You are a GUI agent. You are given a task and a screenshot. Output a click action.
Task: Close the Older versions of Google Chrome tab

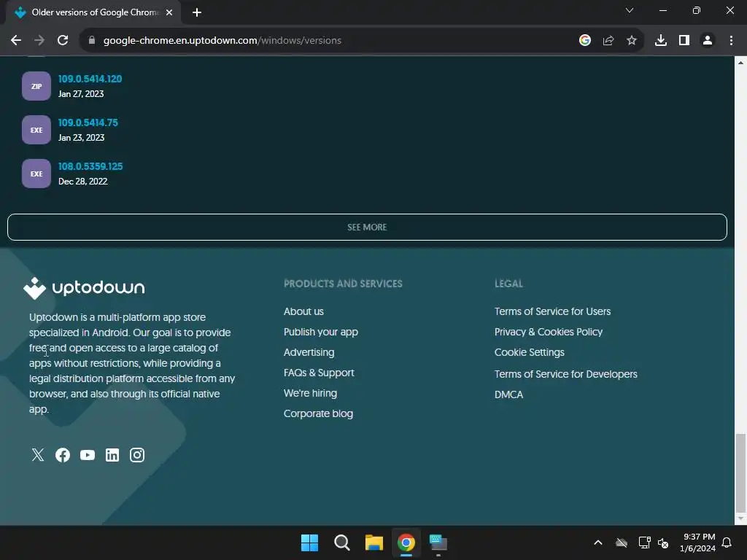pos(169,12)
